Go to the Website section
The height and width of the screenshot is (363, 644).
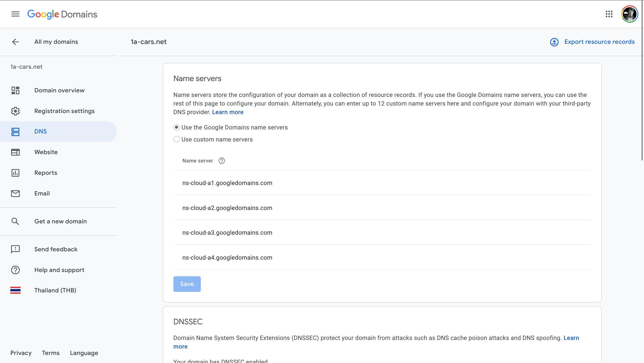point(46,152)
